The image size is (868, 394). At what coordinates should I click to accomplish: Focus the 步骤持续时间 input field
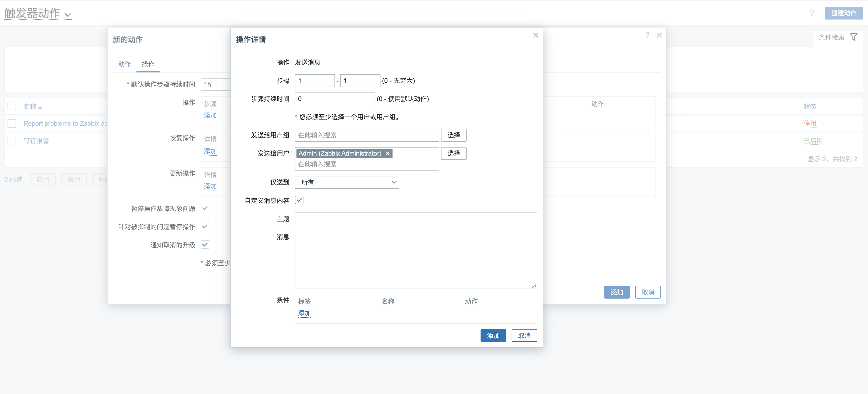click(335, 99)
